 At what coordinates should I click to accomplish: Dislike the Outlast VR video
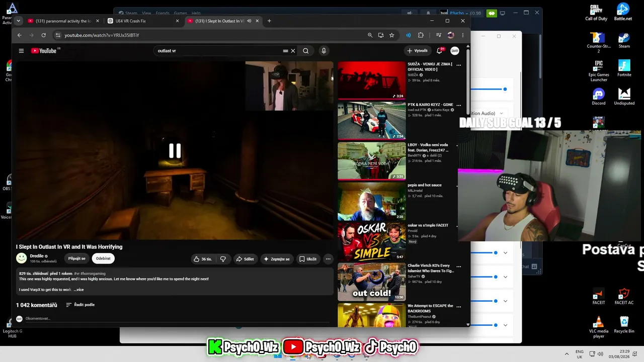click(x=223, y=259)
